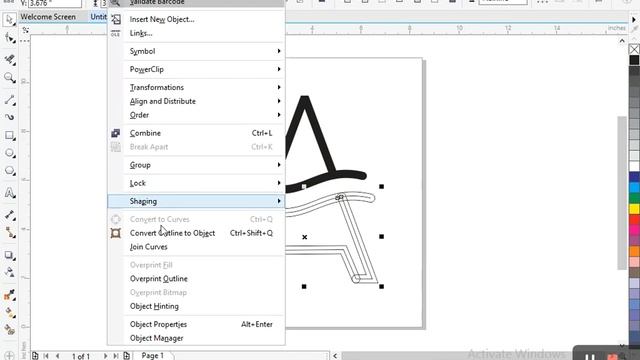Choose Join Curves menu item
This screenshot has width=640, height=360.
pyautogui.click(x=149, y=247)
